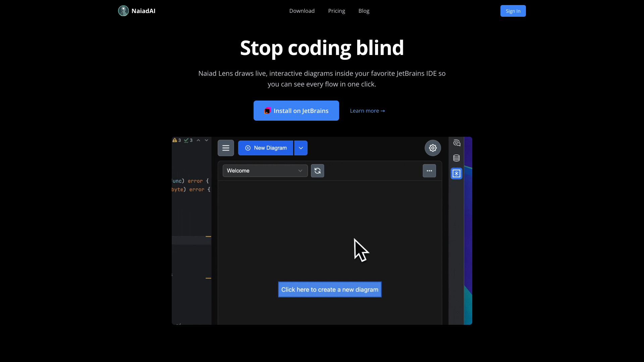Open the Pricing nav item
This screenshot has height=362, width=644.
(x=336, y=11)
